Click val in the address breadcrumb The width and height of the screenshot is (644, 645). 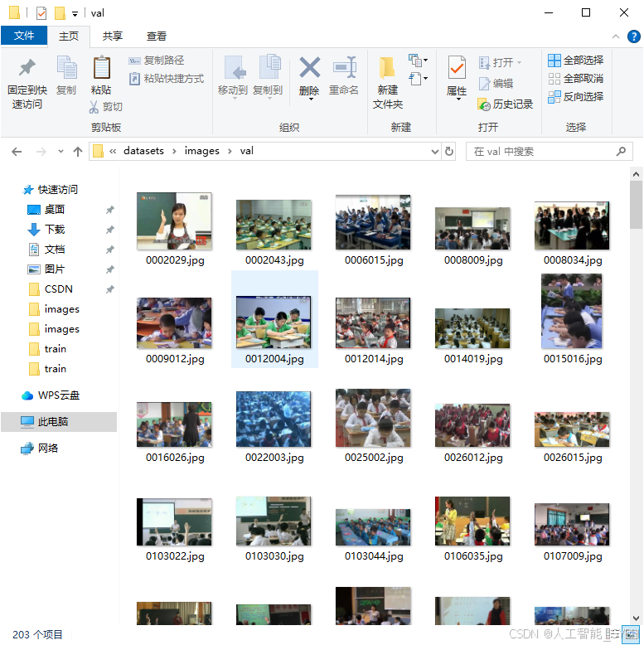coord(246,151)
